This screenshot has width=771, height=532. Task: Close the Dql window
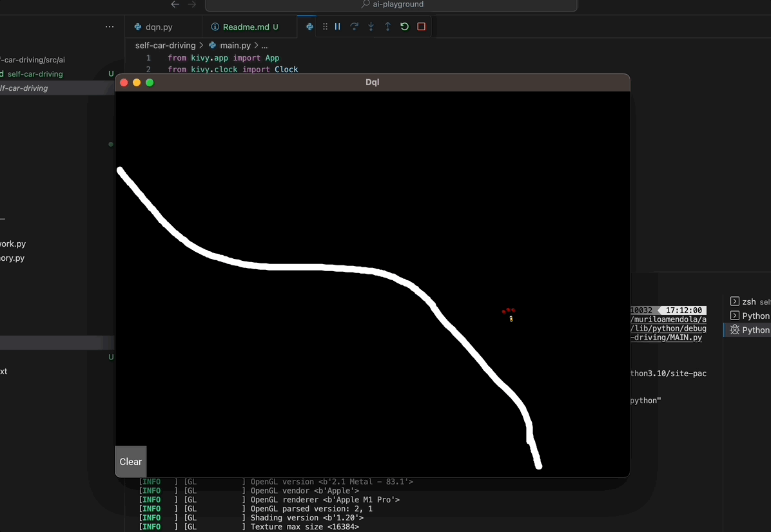click(124, 82)
